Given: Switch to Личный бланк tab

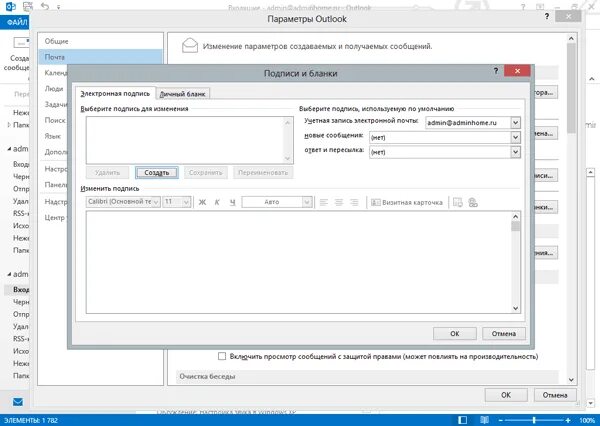Looking at the screenshot, I should [183, 94].
